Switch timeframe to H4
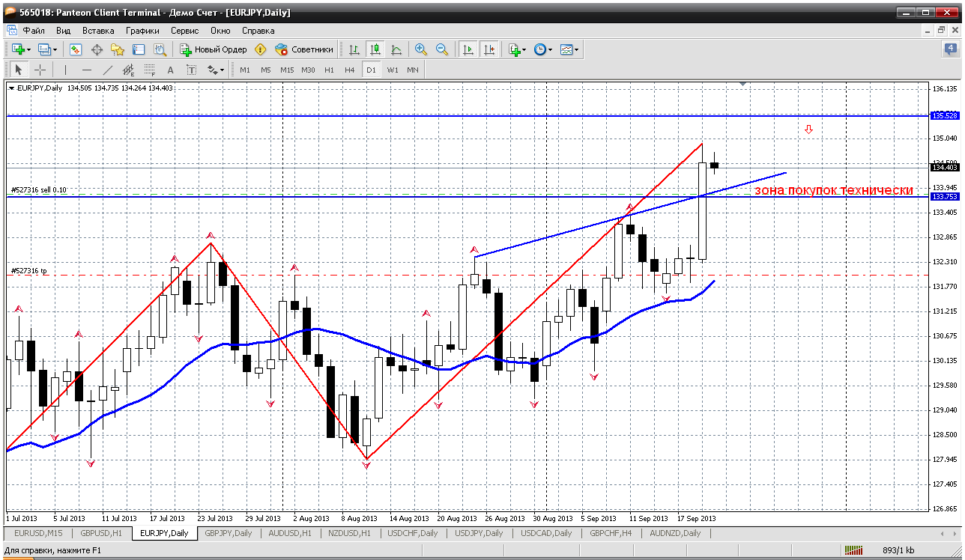 [350, 70]
